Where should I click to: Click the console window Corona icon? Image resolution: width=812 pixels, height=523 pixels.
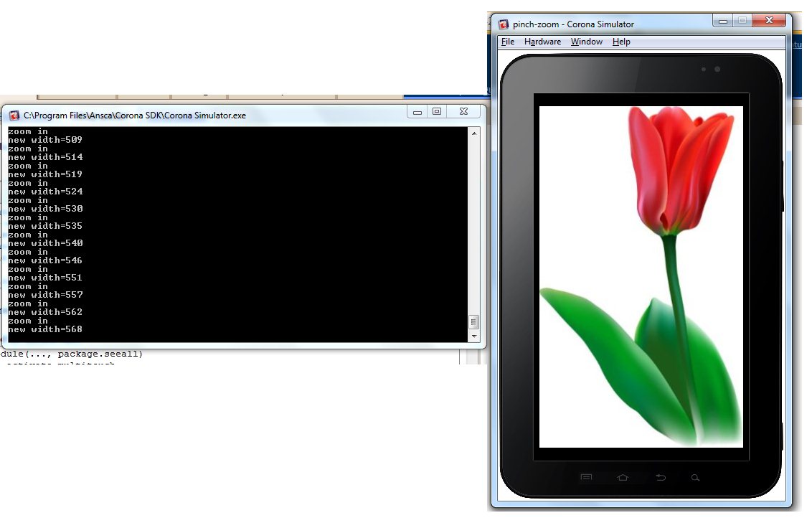14,115
